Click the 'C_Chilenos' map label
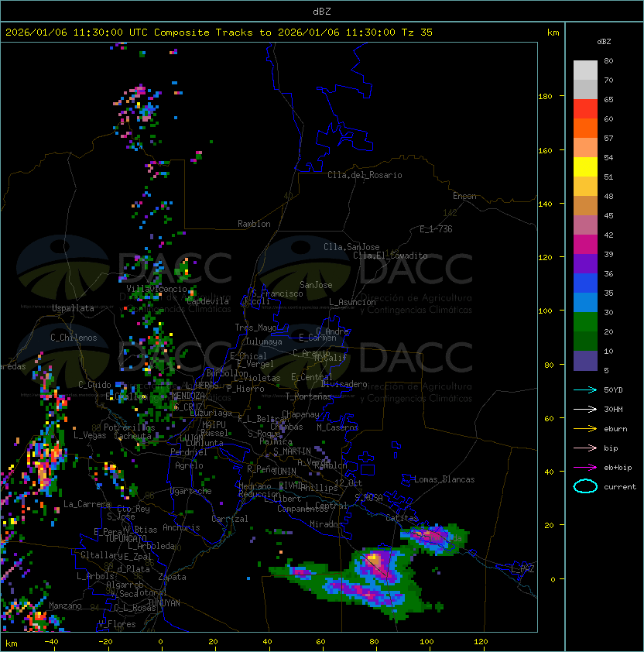Screen dimensions: 644x652 coord(74,338)
